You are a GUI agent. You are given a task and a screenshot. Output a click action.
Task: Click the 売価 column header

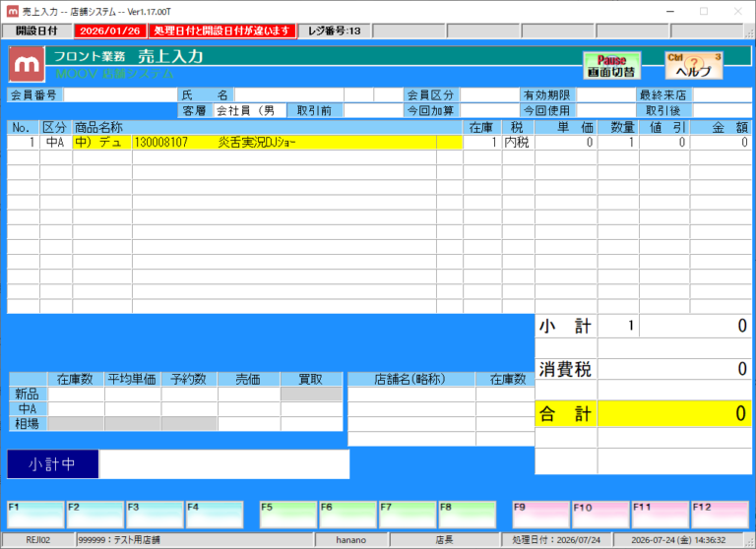pos(248,379)
